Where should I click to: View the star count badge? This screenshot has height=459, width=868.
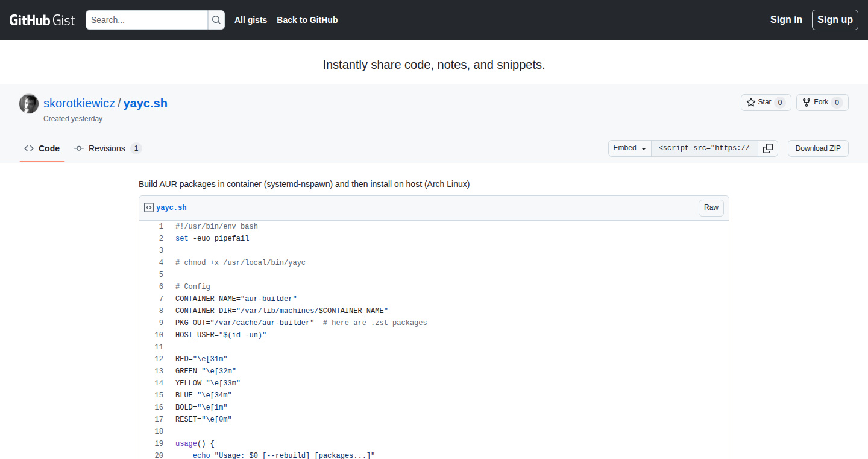[x=779, y=103]
